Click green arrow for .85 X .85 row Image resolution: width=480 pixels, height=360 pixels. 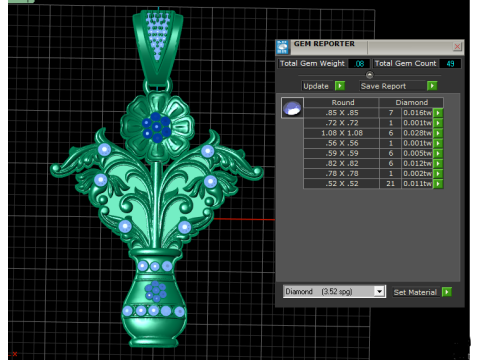[438, 113]
